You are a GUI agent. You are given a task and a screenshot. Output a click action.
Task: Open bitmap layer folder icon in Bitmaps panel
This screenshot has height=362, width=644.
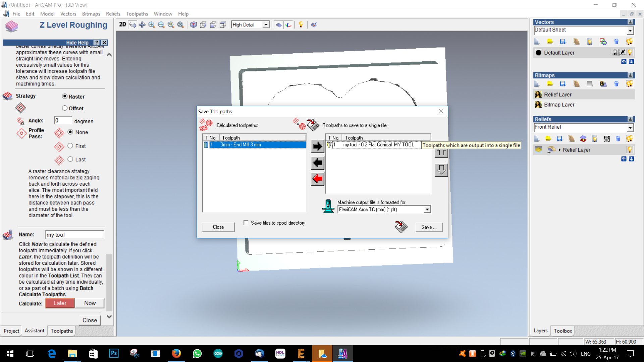click(x=550, y=84)
